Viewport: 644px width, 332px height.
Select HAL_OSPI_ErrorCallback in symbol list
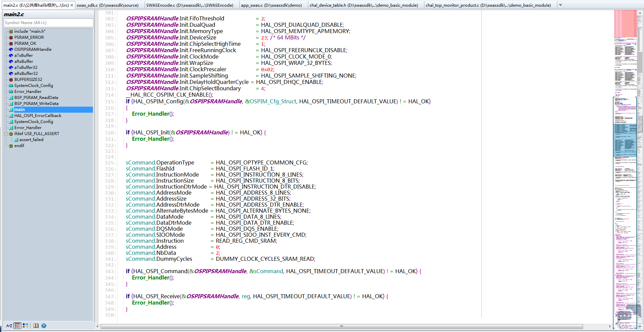pos(38,116)
